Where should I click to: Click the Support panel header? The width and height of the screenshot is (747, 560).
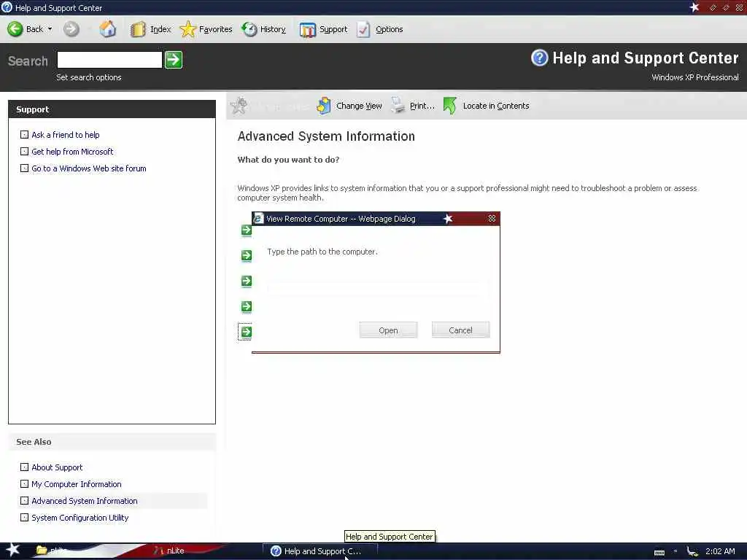(x=112, y=109)
